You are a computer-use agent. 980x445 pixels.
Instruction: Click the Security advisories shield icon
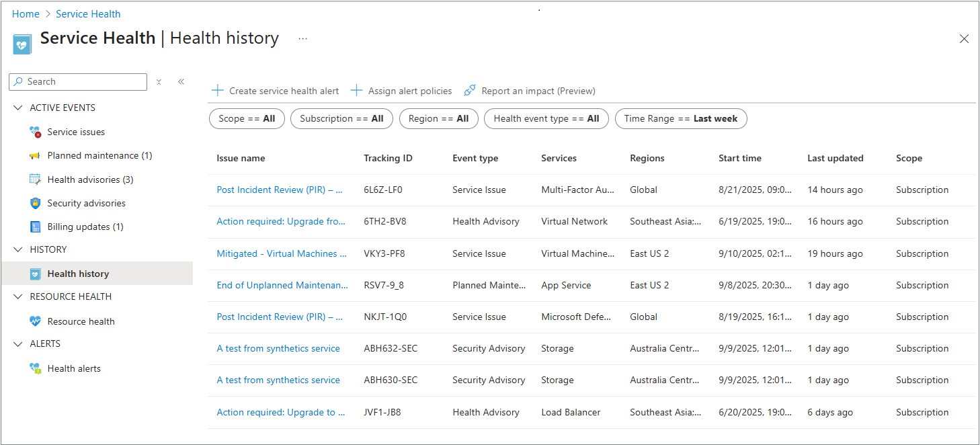pos(36,203)
